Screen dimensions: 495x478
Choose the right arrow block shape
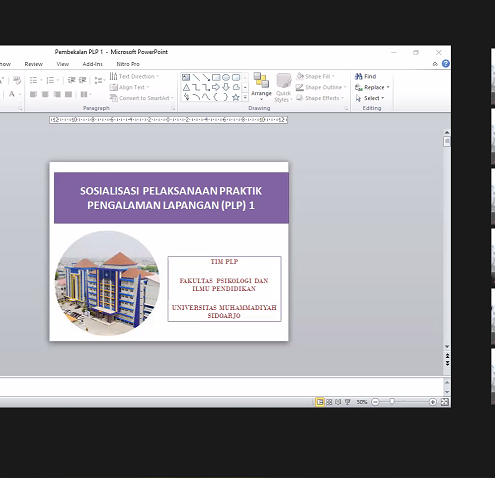point(216,87)
